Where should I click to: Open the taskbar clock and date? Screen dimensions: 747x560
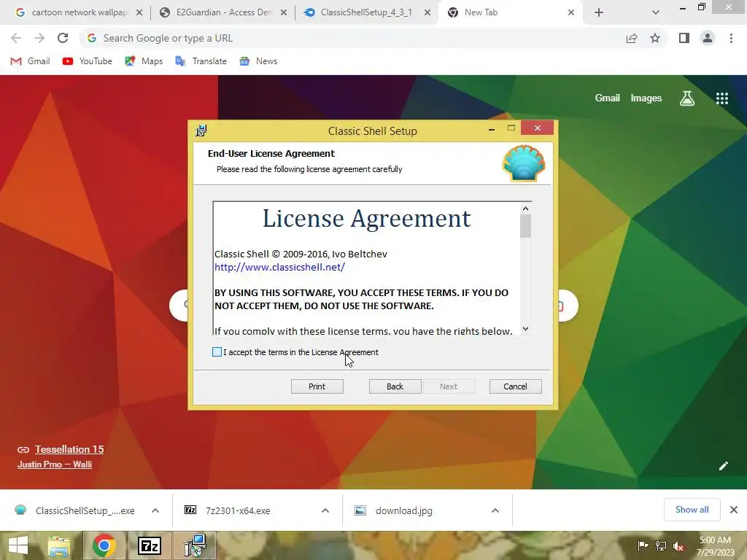click(715, 545)
